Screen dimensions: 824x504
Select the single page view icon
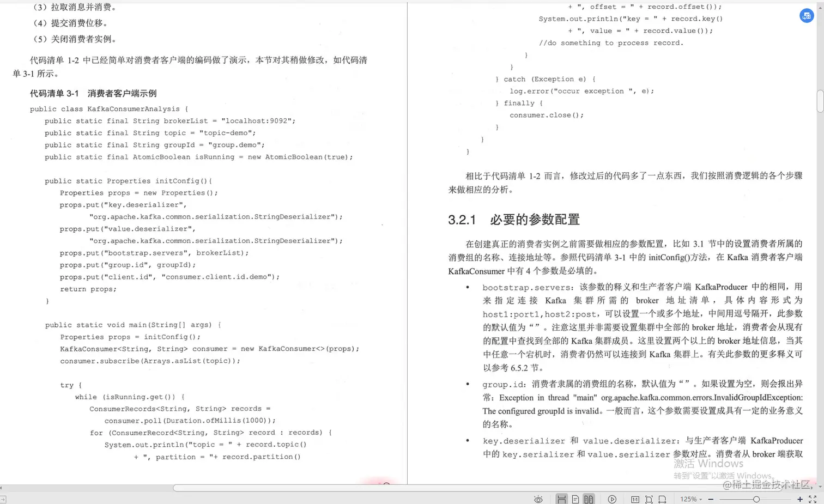click(575, 499)
